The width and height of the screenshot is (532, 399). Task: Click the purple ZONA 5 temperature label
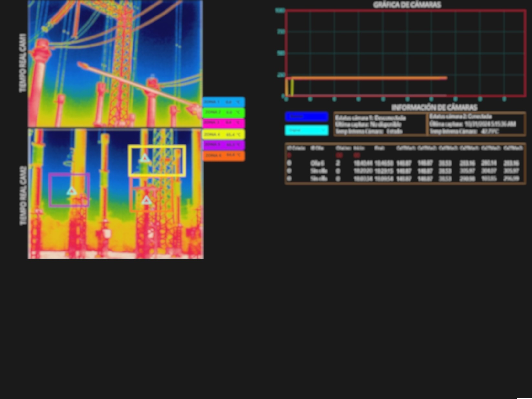point(224,145)
